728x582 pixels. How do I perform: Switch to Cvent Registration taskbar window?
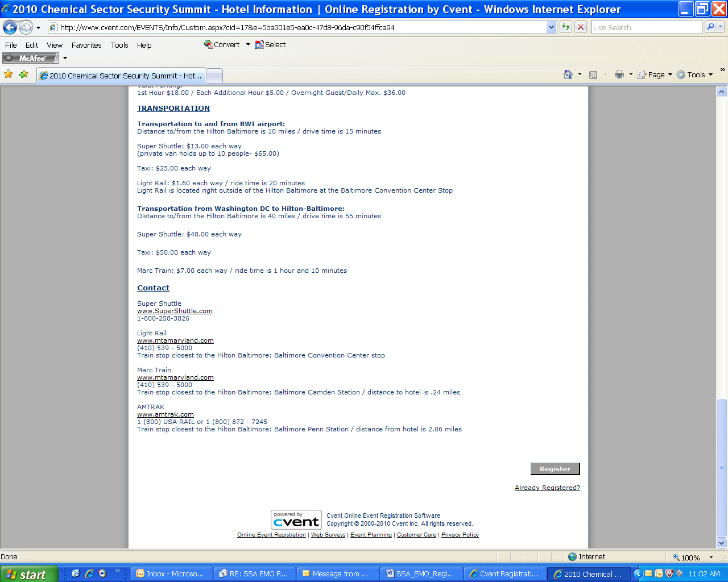(504, 574)
